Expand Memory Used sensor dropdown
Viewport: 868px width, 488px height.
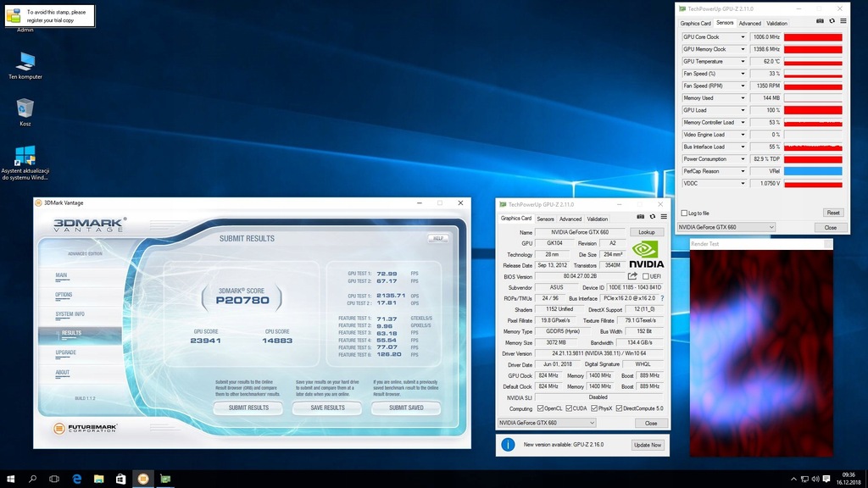click(x=743, y=98)
